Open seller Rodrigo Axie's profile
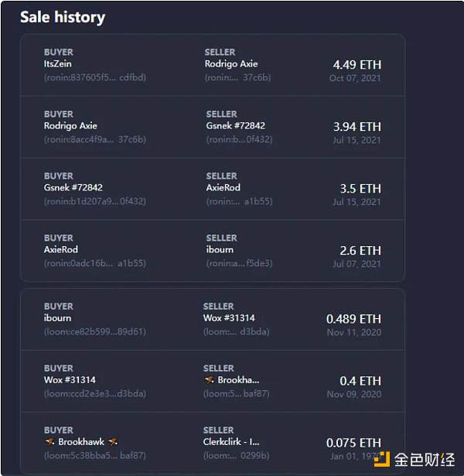The height and width of the screenshot is (476, 464). pos(231,63)
